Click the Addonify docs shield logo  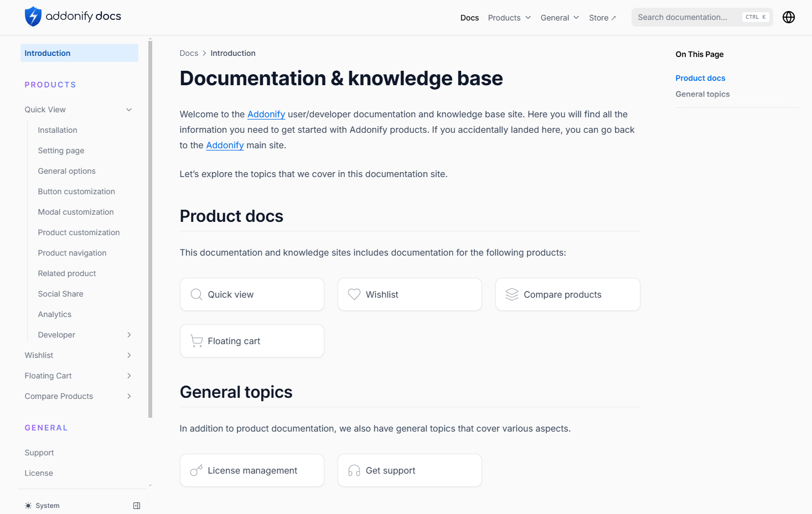click(x=32, y=16)
